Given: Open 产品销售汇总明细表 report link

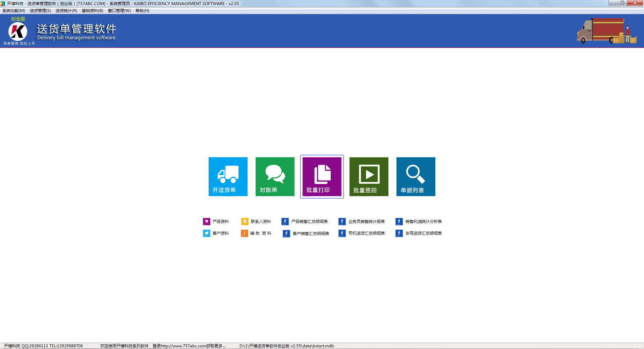Looking at the screenshot, I should point(310,222).
